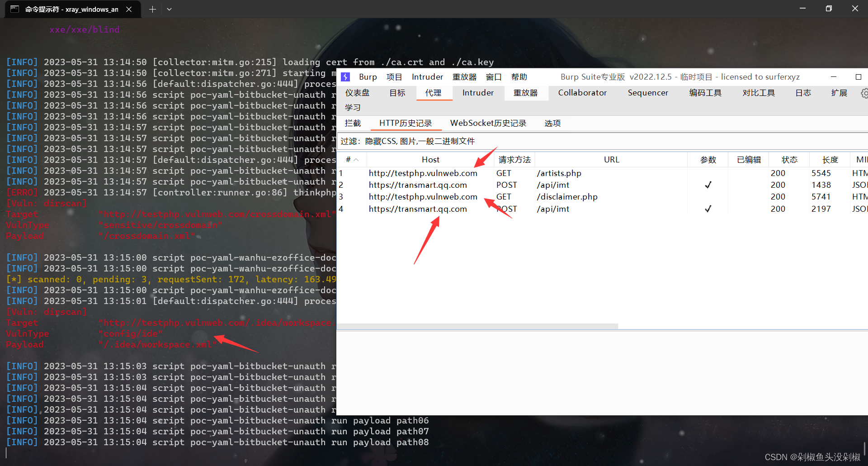Open the 对比工具 tab
The width and height of the screenshot is (868, 466).
pyautogui.click(x=759, y=93)
